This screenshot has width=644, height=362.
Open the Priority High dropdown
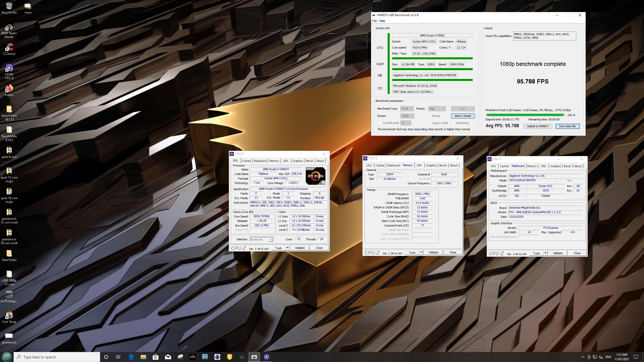pos(437,109)
